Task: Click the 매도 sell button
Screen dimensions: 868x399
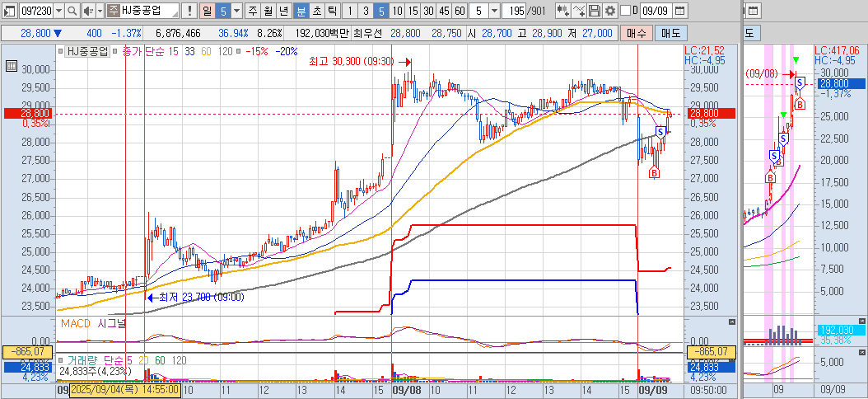Action: (x=671, y=33)
